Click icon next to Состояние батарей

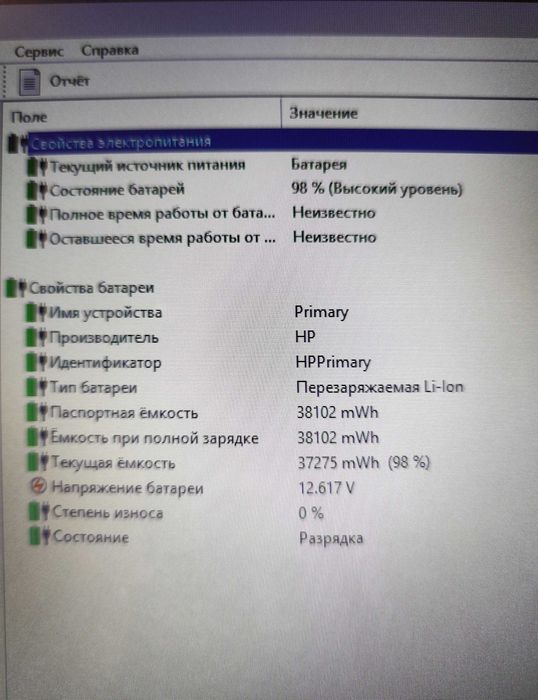pos(37,191)
